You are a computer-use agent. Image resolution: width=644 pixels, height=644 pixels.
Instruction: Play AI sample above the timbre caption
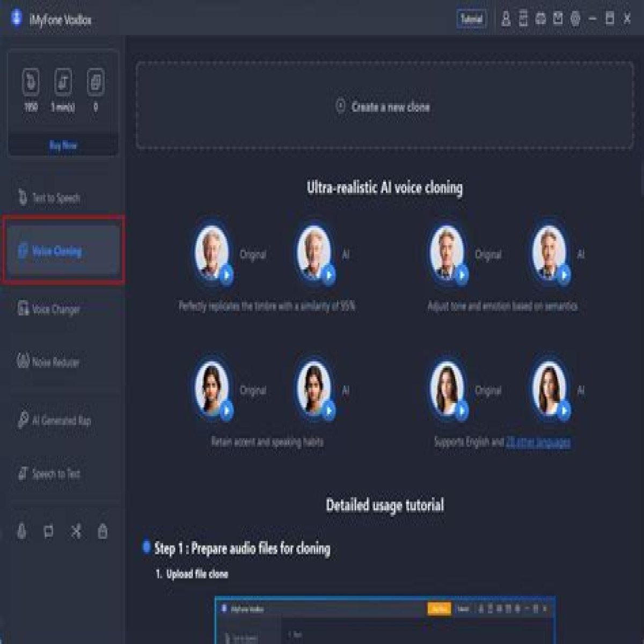[x=328, y=275]
